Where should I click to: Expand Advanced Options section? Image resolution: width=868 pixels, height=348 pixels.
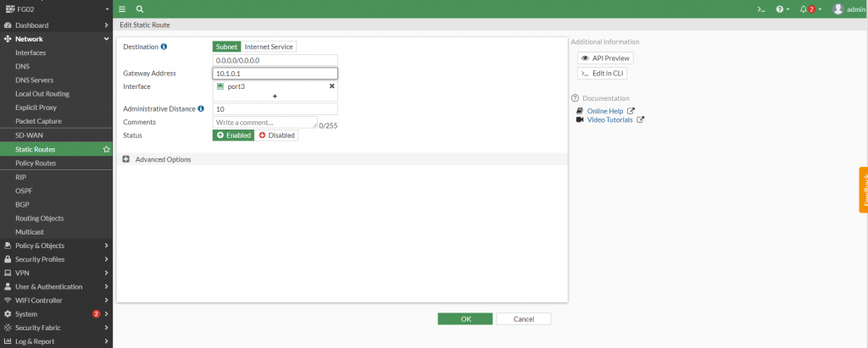point(126,159)
